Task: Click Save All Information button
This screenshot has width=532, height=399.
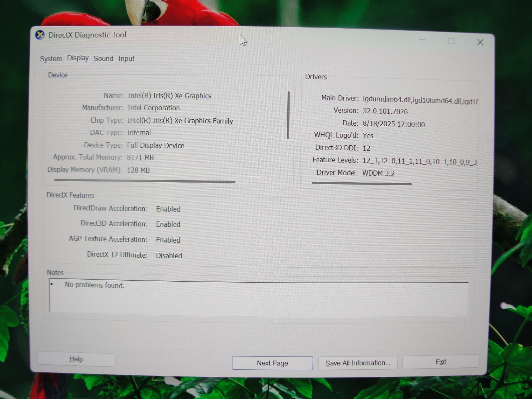Action: point(357,363)
